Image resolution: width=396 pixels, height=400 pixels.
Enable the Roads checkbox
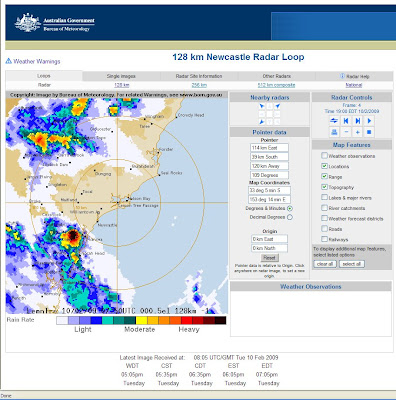[x=324, y=228]
